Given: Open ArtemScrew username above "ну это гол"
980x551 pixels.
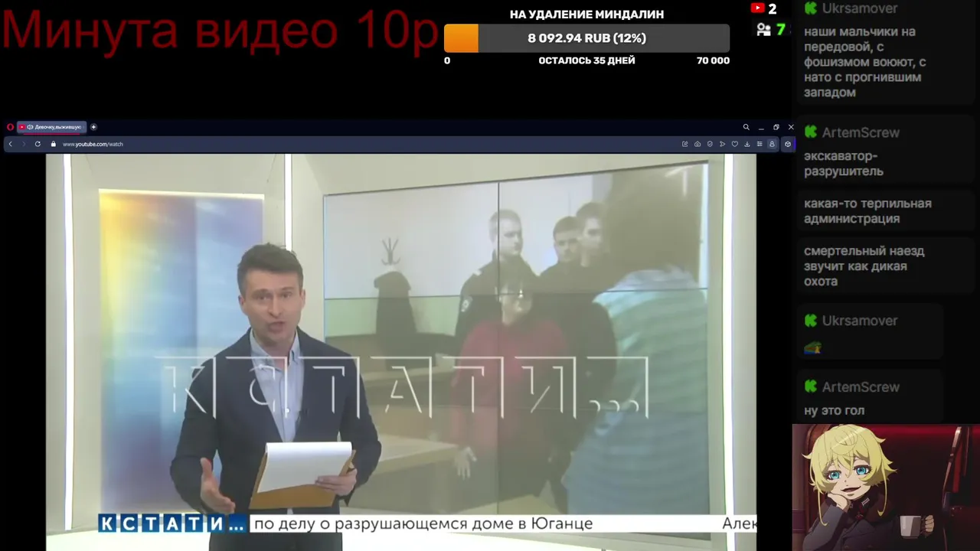Looking at the screenshot, I should [x=861, y=387].
